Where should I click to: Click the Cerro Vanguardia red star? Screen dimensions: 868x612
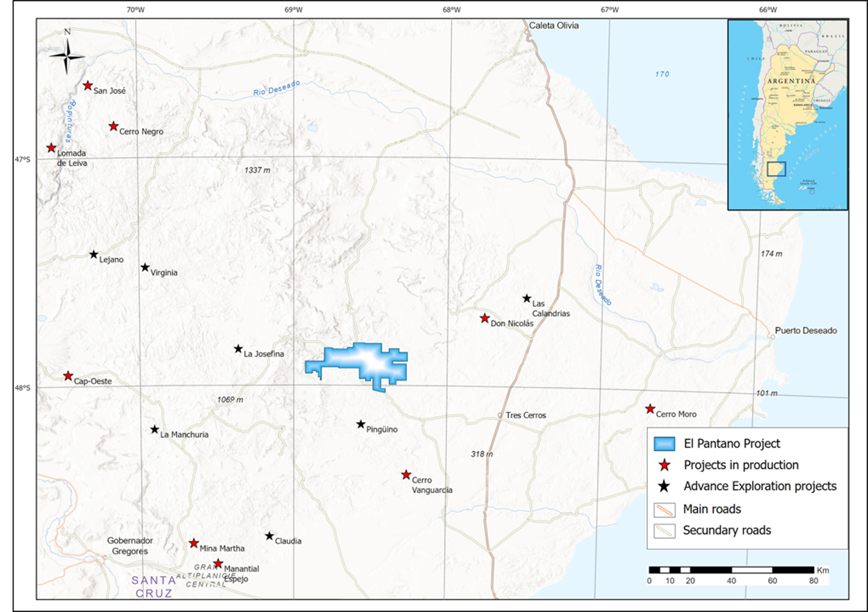tap(406, 475)
